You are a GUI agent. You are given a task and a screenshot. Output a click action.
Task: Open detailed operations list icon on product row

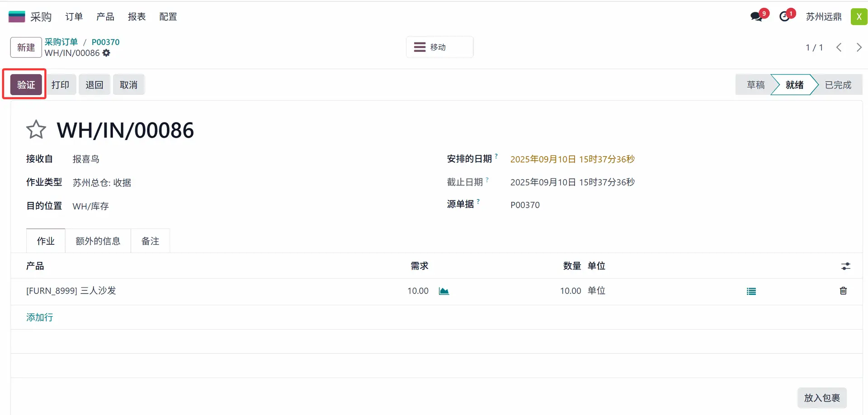pos(751,291)
